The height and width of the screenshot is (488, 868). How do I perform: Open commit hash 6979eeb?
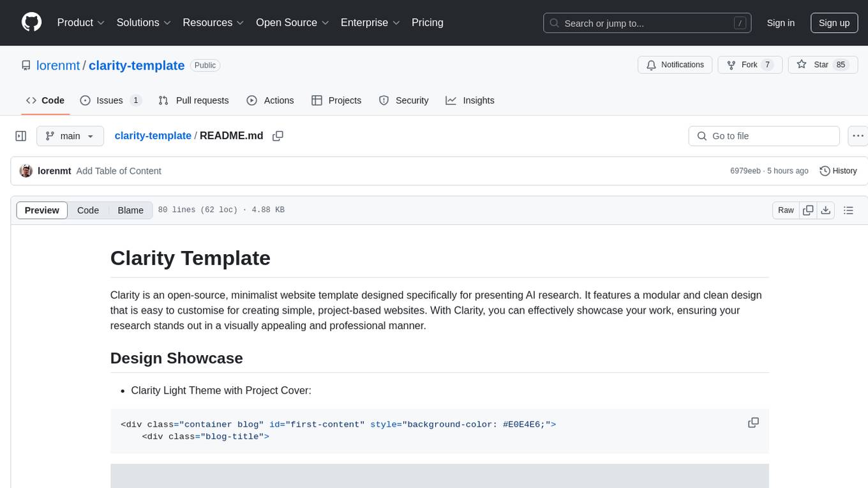click(745, 171)
